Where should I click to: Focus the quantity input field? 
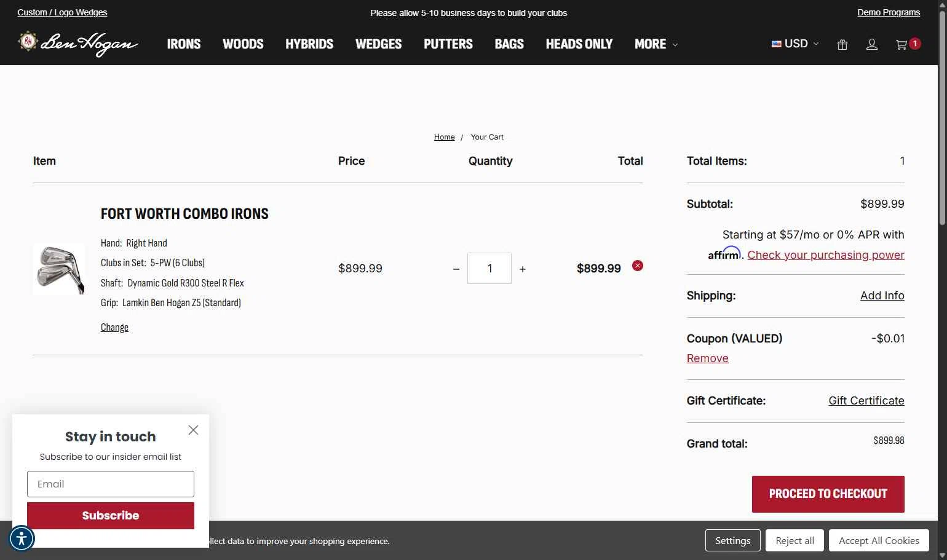click(489, 268)
